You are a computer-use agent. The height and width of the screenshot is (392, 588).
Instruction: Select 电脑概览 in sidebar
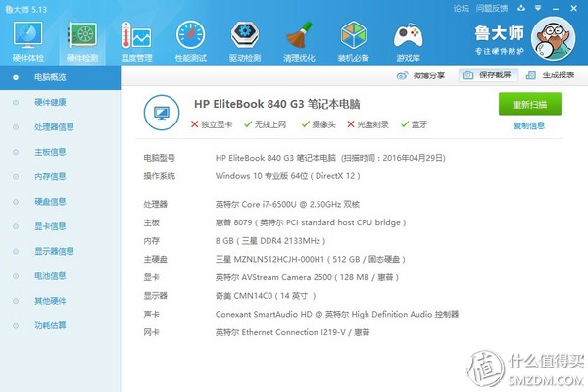[x=60, y=77]
